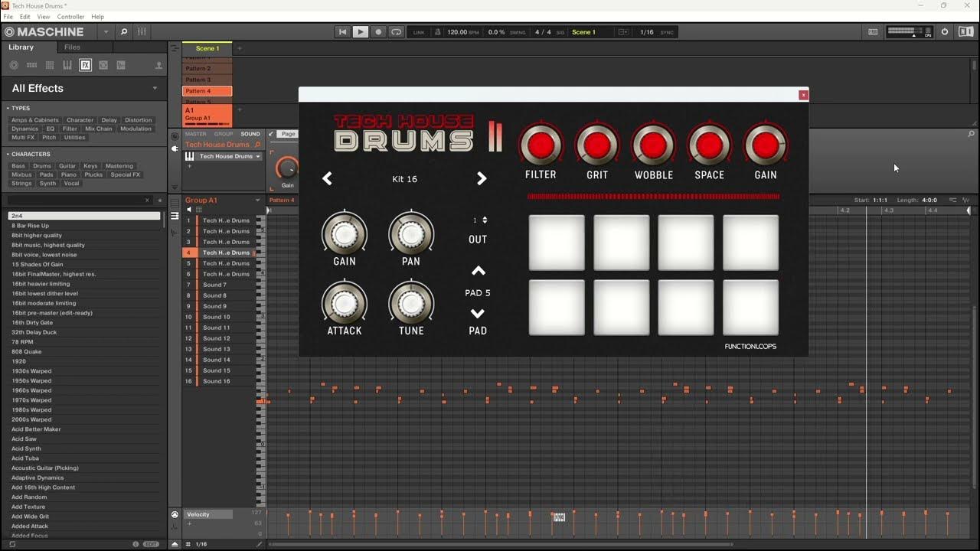
Task: Switch to the MASTER tab
Action: click(196, 134)
